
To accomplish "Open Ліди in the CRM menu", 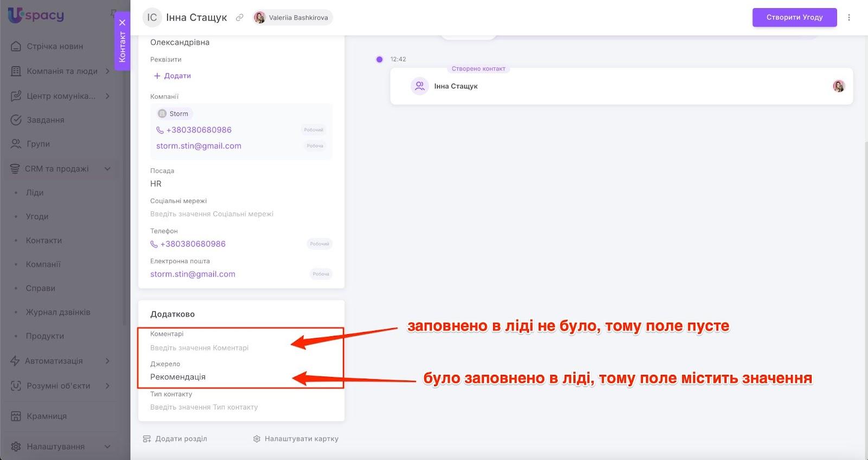I will [35, 193].
